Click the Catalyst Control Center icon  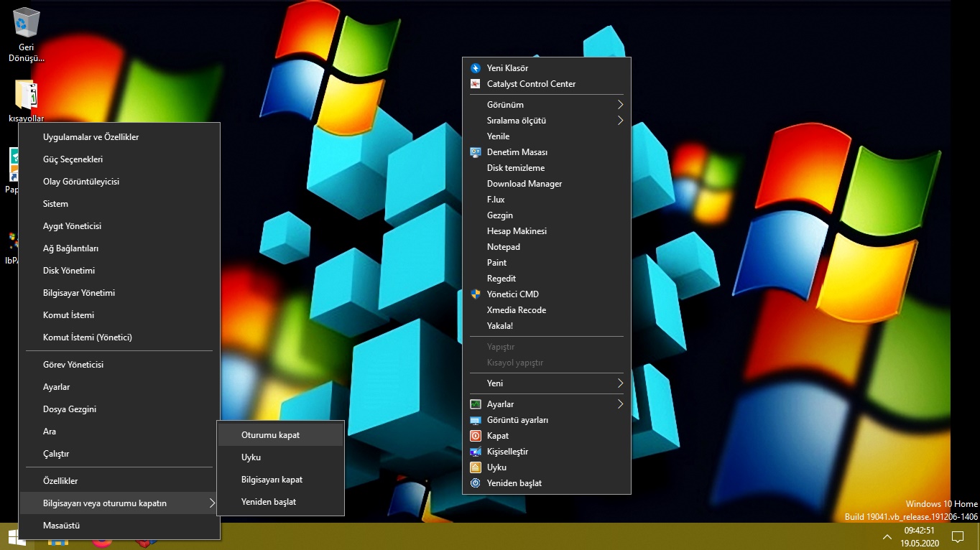[475, 84]
